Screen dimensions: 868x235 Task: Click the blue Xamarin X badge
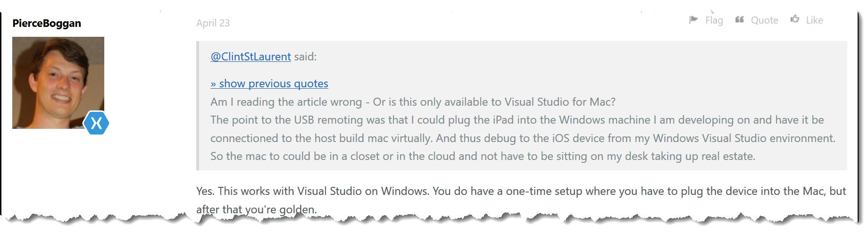coord(96,123)
